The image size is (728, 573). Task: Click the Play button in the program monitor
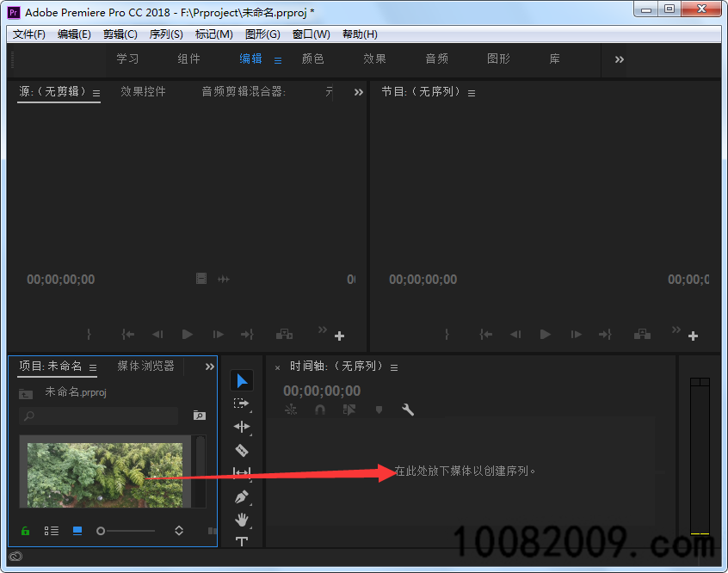(x=546, y=335)
